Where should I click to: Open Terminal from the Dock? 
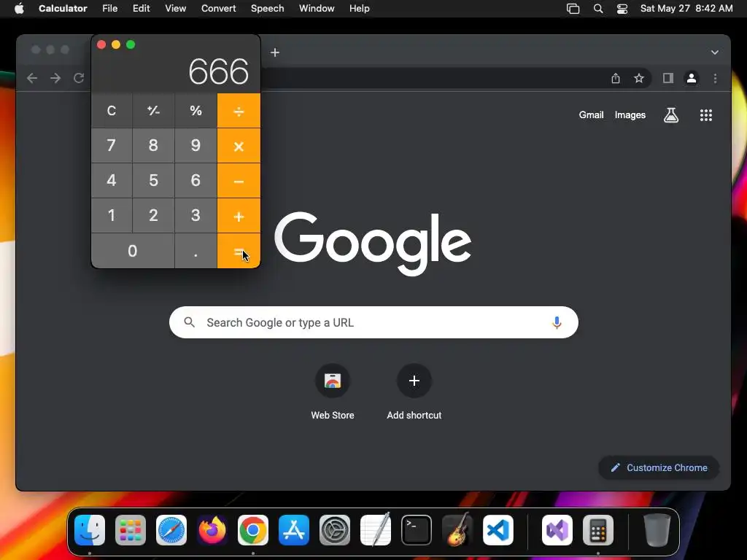(x=417, y=530)
